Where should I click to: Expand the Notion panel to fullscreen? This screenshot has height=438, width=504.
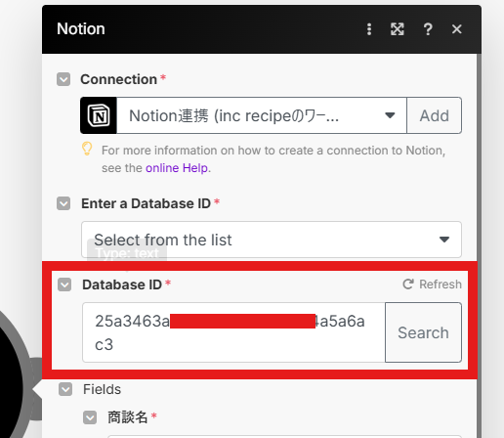(x=398, y=29)
